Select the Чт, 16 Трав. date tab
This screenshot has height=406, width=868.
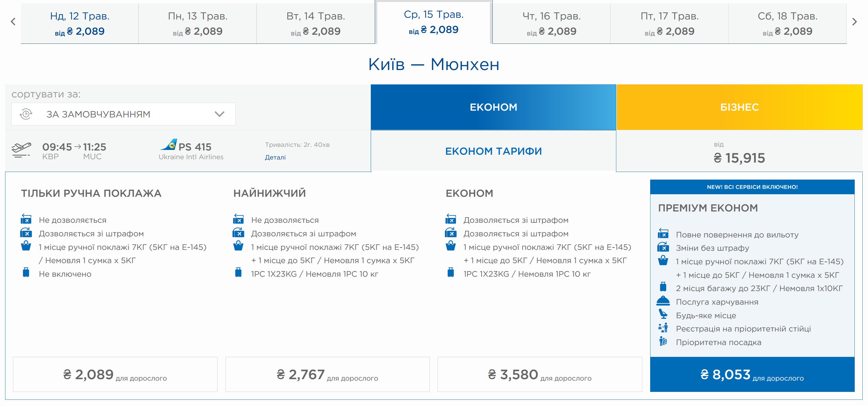[x=551, y=23]
